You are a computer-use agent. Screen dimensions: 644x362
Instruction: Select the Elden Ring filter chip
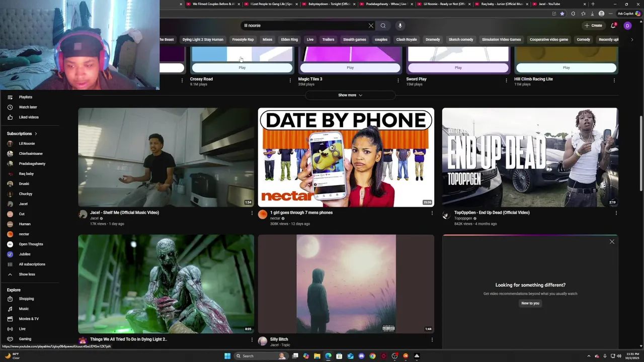click(x=289, y=40)
